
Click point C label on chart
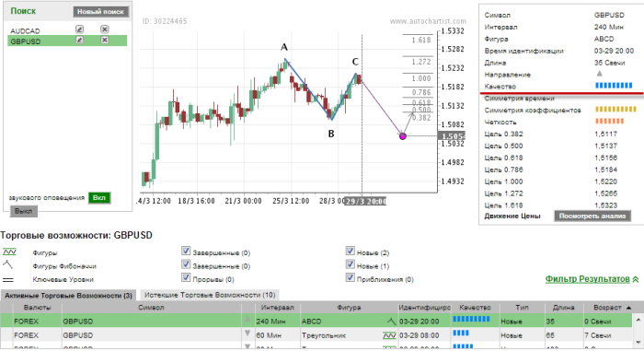[x=355, y=62]
